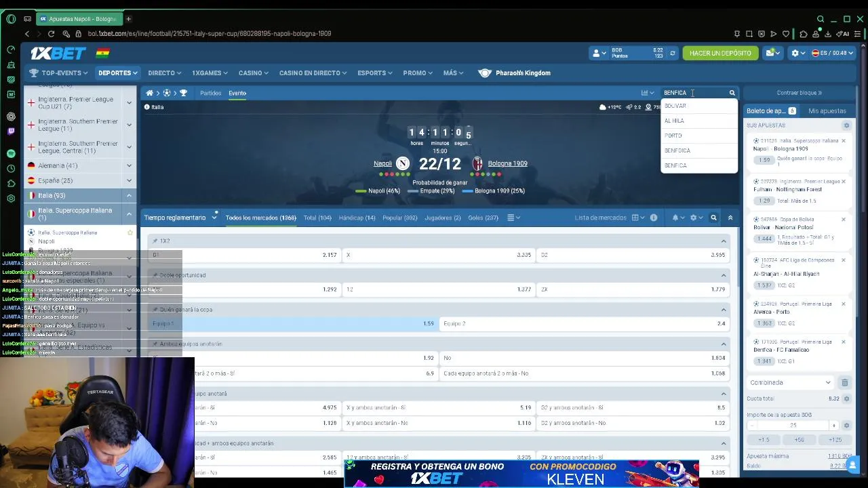This screenshot has width=868, height=488.
Task: Open the DIRECTO menu
Action: click(x=165, y=73)
